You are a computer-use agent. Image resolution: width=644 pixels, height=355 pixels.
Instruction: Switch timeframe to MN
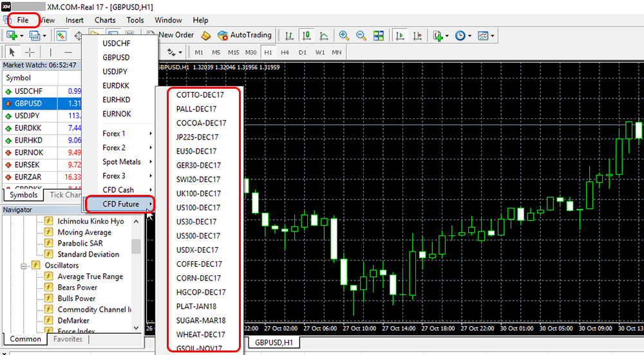pyautogui.click(x=337, y=53)
